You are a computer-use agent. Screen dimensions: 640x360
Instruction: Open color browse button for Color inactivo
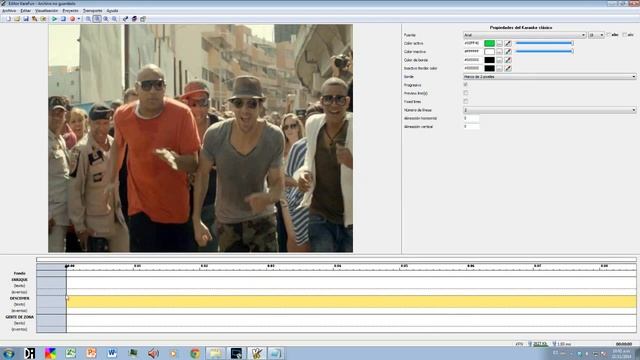[499, 51]
